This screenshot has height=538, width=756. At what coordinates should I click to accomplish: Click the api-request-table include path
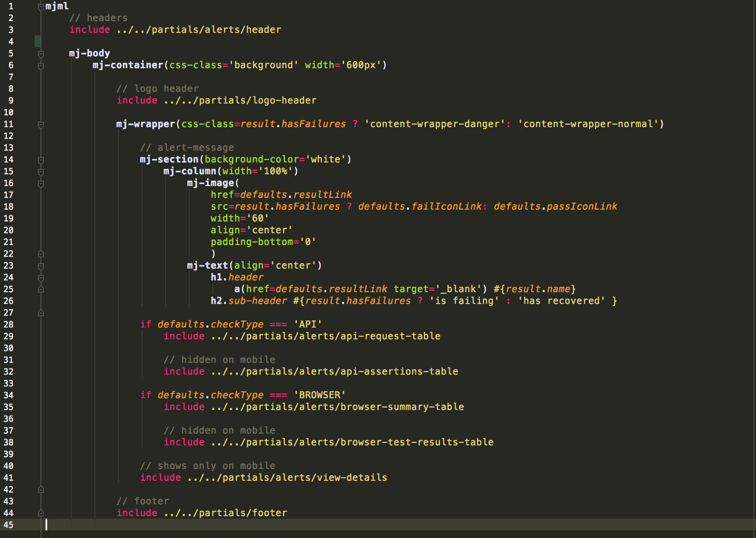tap(326, 337)
